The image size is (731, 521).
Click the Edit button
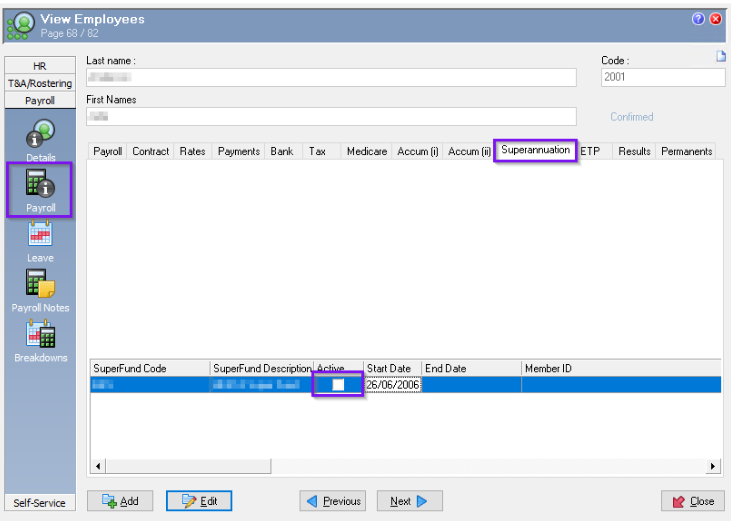tap(199, 501)
